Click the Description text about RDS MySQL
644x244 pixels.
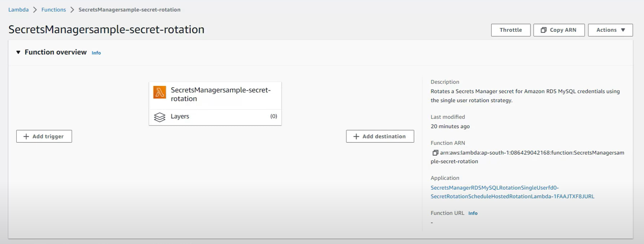[525, 96]
